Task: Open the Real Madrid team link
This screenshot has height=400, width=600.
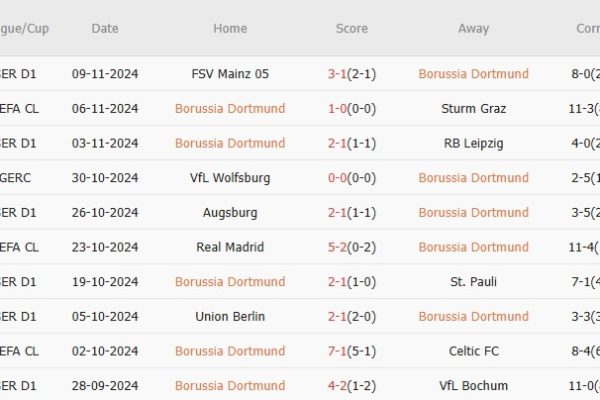Action: point(230,247)
